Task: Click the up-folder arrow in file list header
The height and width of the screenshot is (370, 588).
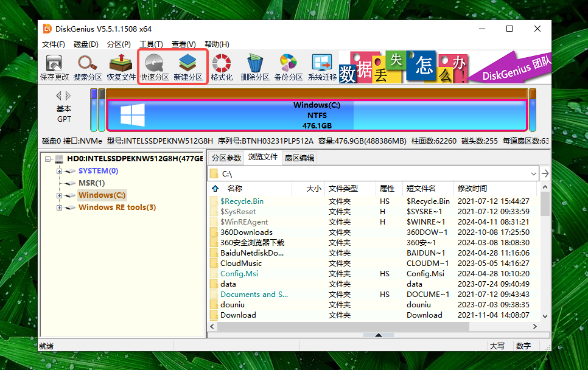Action: 215,188
